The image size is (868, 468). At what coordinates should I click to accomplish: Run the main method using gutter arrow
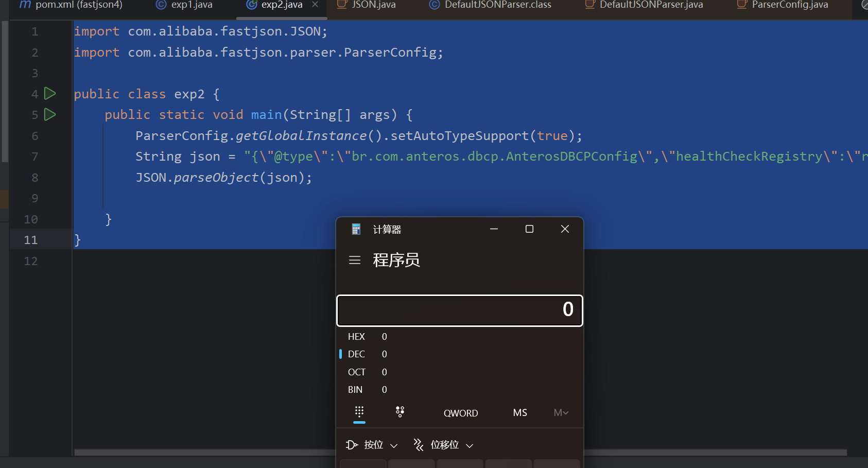[50, 114]
